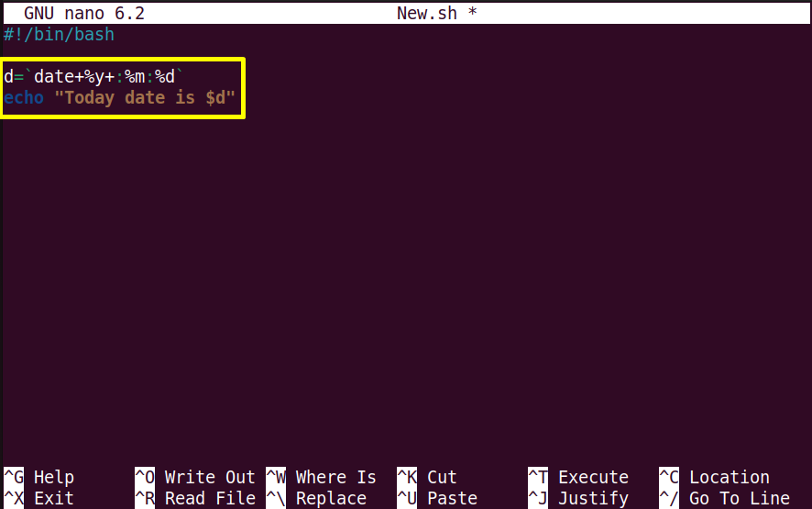The height and width of the screenshot is (509, 812).
Task: Place cursor on the date+%y assignment line
Action: coord(93,77)
